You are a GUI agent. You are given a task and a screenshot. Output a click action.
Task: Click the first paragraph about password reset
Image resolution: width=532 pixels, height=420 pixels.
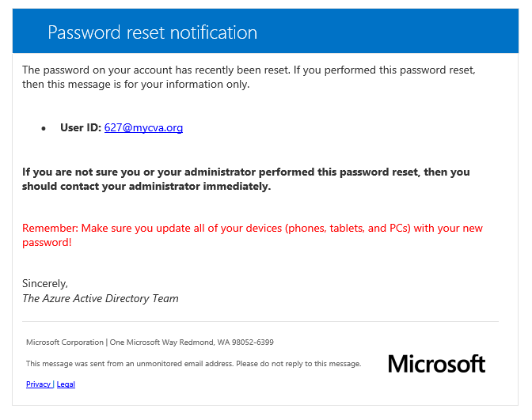[249, 77]
